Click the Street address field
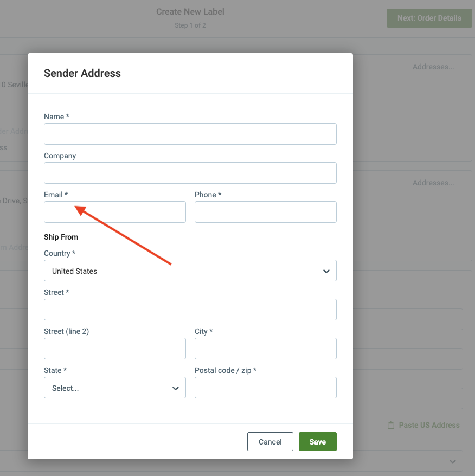Viewport: 475px width, 476px height. [190, 310]
